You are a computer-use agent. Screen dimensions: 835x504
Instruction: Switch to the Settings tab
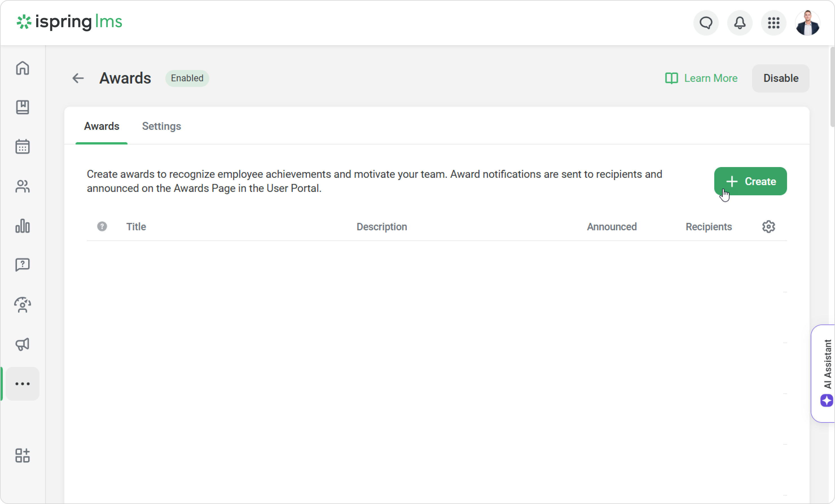tap(161, 126)
